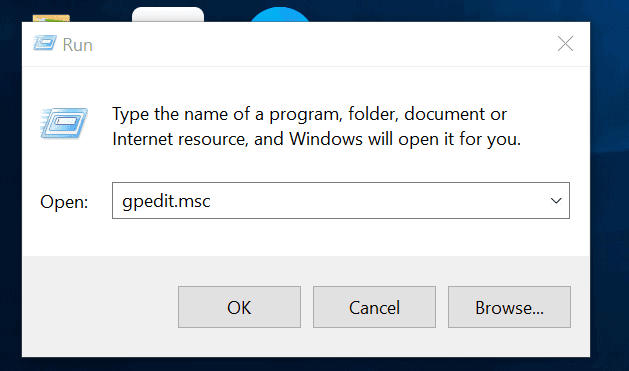Expand the Open combo box history arrow
629x371 pixels.
(556, 201)
